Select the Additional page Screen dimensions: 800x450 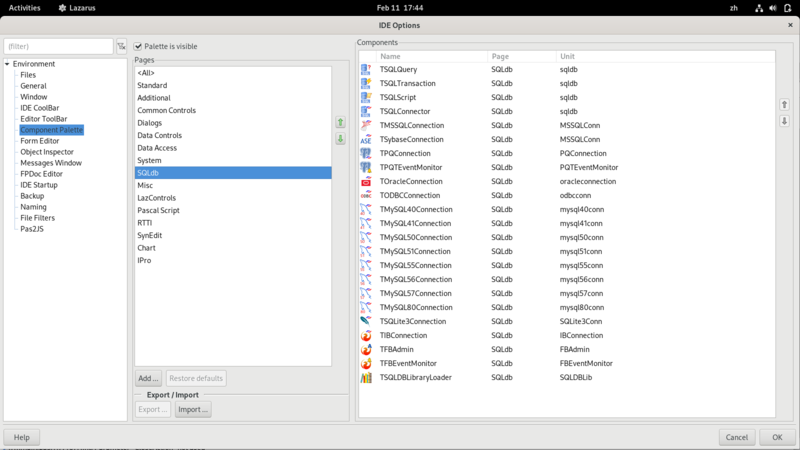(233, 98)
